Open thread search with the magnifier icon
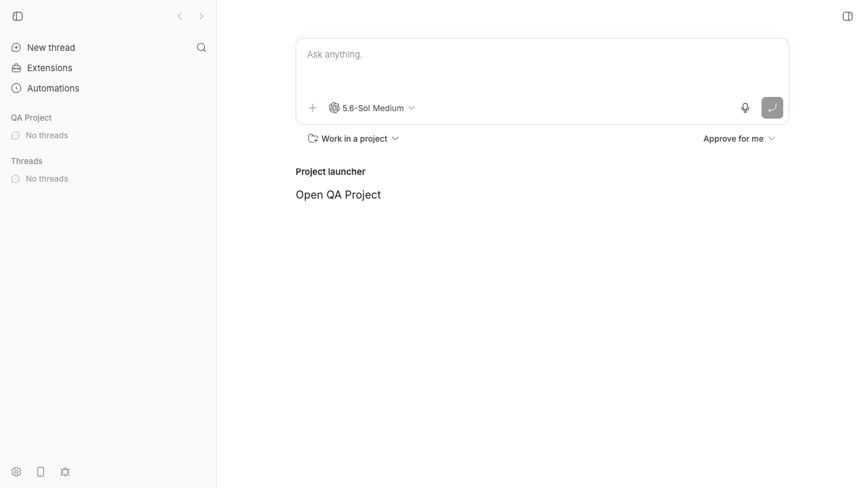Image resolution: width=868 pixels, height=488 pixels. coord(201,47)
